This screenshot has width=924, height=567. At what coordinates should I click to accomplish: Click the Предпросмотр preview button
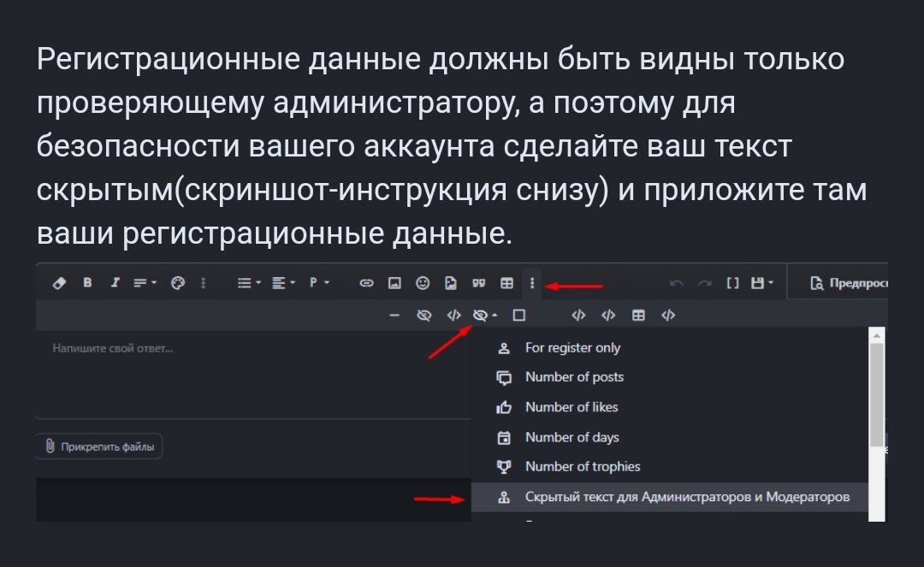pyautogui.click(x=845, y=283)
